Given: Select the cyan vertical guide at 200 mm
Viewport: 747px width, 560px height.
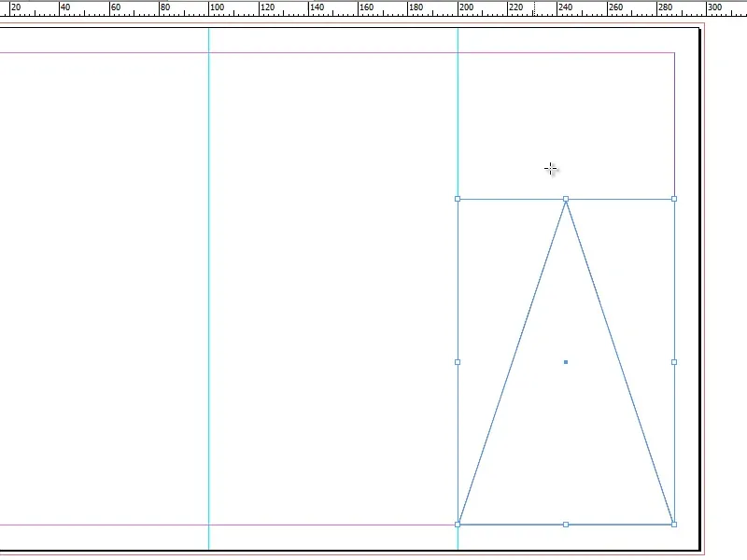Looking at the screenshot, I should click(x=458, y=114).
